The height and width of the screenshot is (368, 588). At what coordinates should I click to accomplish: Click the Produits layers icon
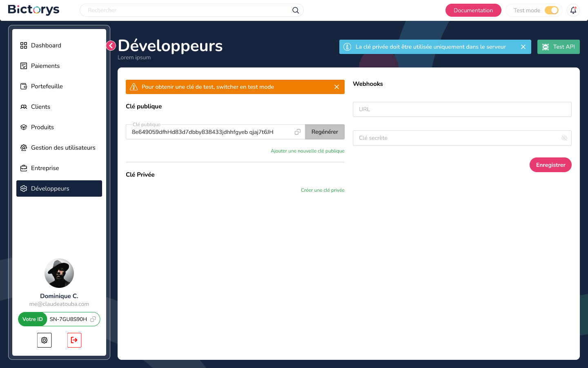24,127
